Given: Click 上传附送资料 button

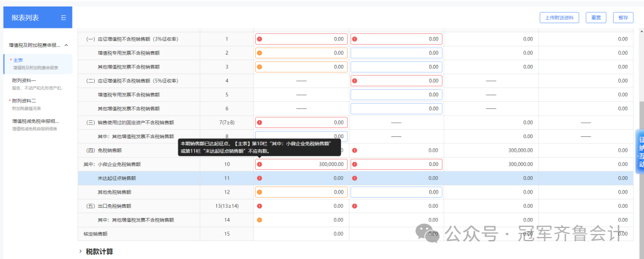Looking at the screenshot, I should pos(559,18).
